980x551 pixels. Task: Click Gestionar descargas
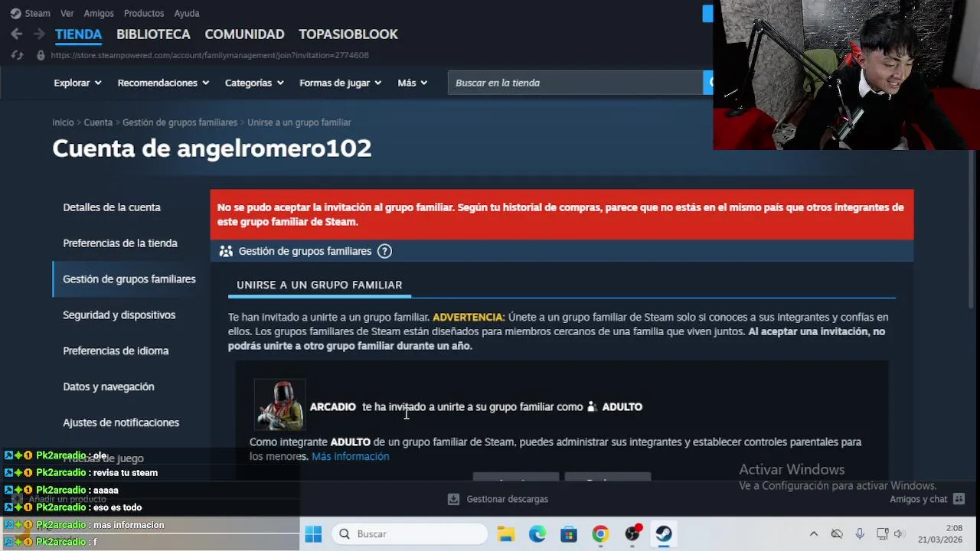click(507, 499)
